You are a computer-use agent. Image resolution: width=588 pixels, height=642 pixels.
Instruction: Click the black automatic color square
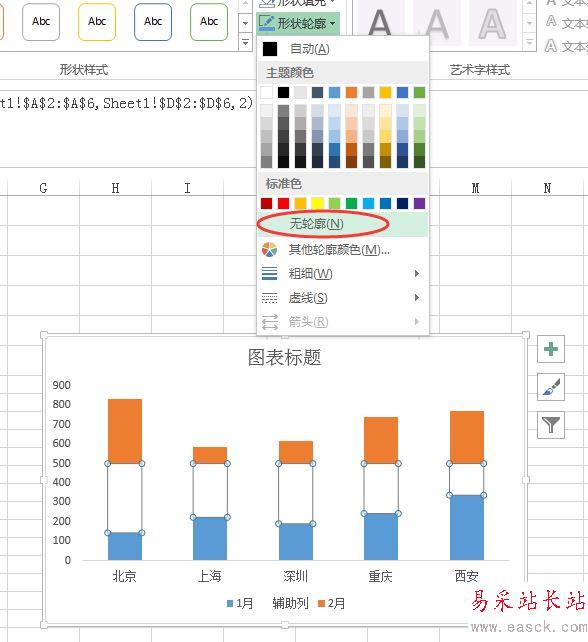(270, 49)
